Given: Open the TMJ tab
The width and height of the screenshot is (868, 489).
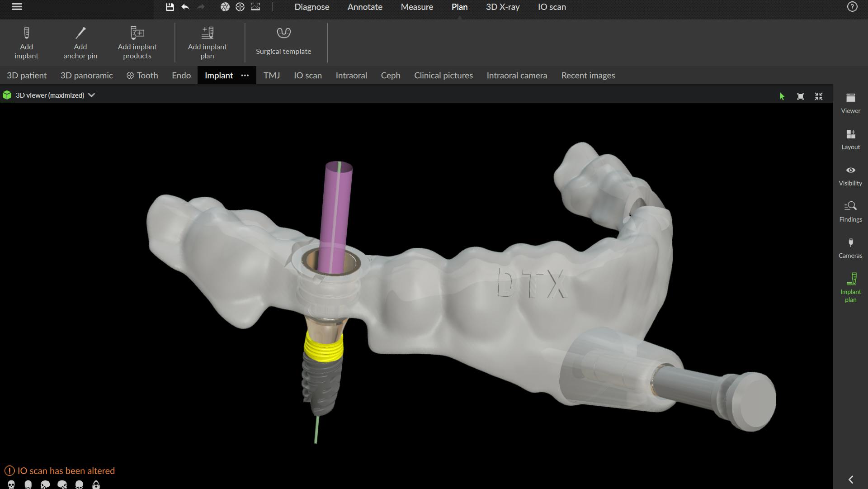Looking at the screenshot, I should [x=272, y=76].
